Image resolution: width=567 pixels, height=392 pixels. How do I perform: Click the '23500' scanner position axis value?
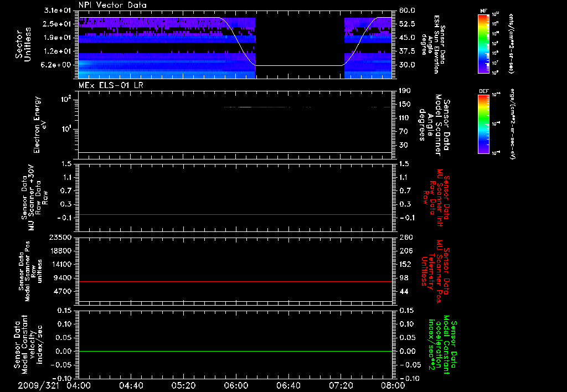60,237
